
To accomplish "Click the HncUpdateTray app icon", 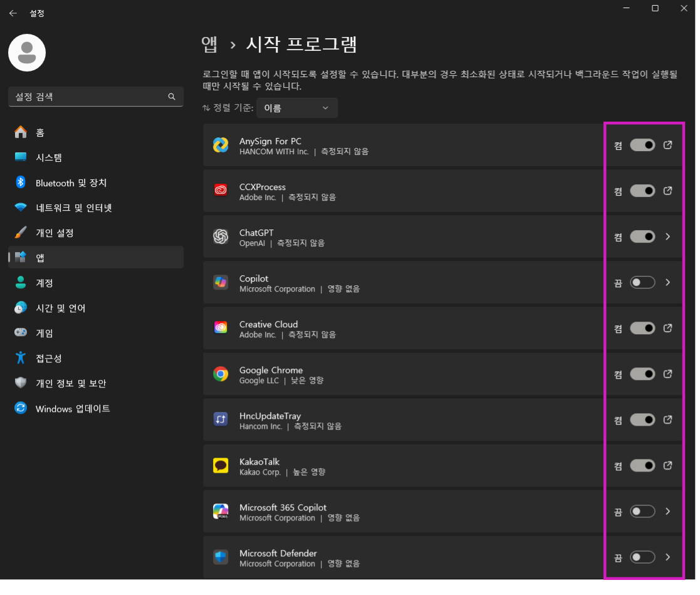I will 221,420.
